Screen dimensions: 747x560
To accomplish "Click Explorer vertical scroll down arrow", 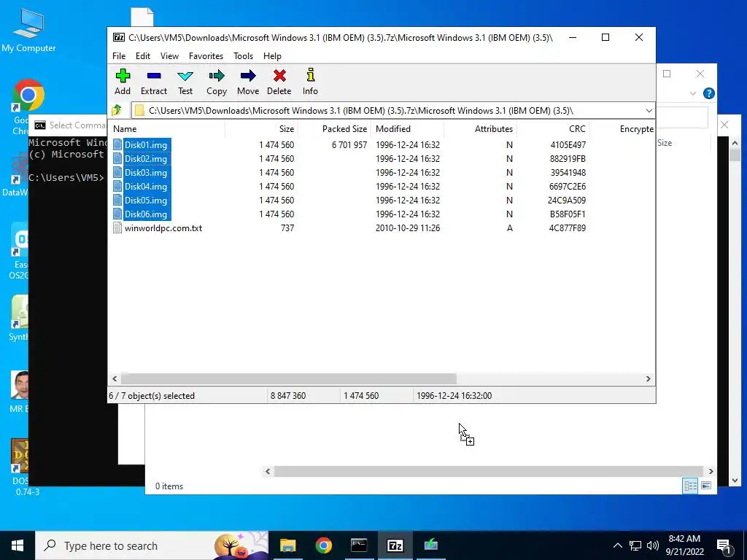I will tap(734, 481).
